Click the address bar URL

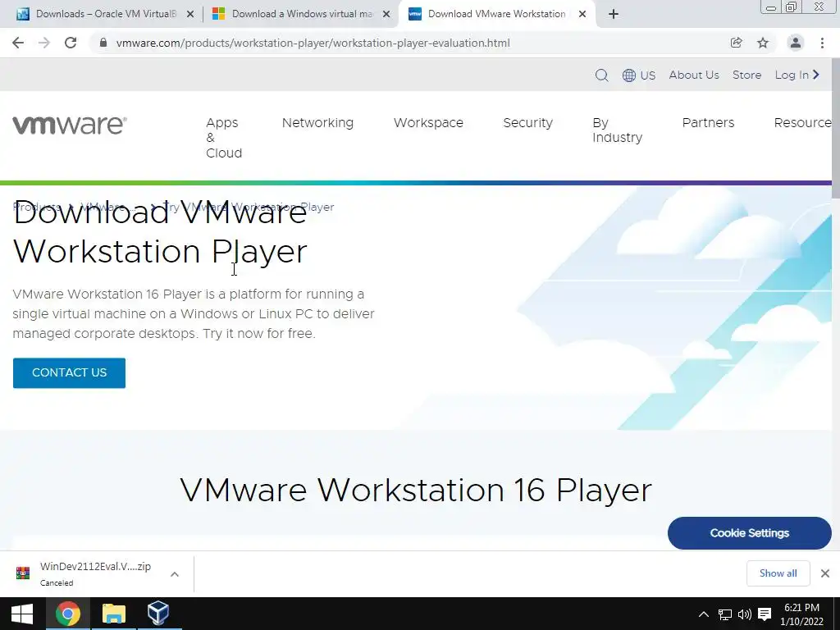tap(313, 43)
